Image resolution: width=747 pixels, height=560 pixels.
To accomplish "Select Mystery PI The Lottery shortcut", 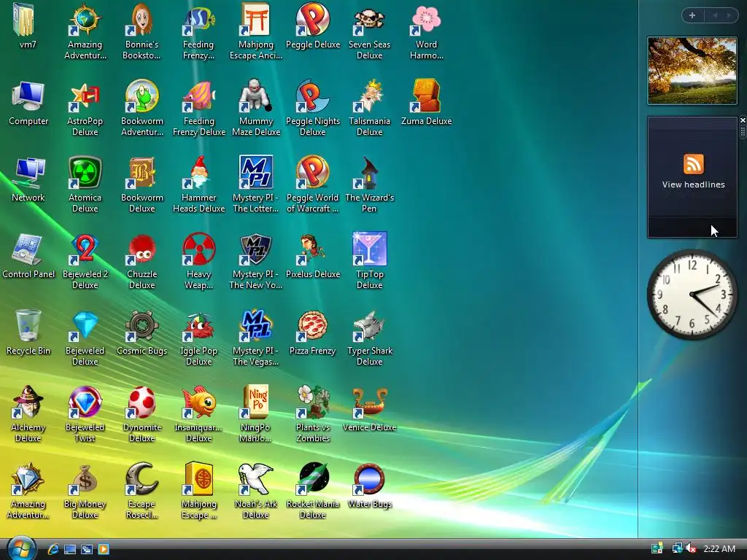I will coord(256,185).
